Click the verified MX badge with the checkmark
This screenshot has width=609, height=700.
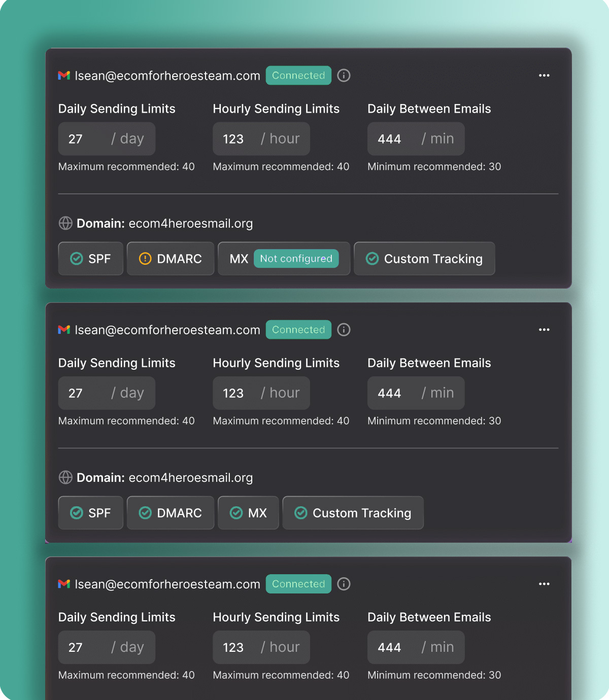(x=249, y=513)
